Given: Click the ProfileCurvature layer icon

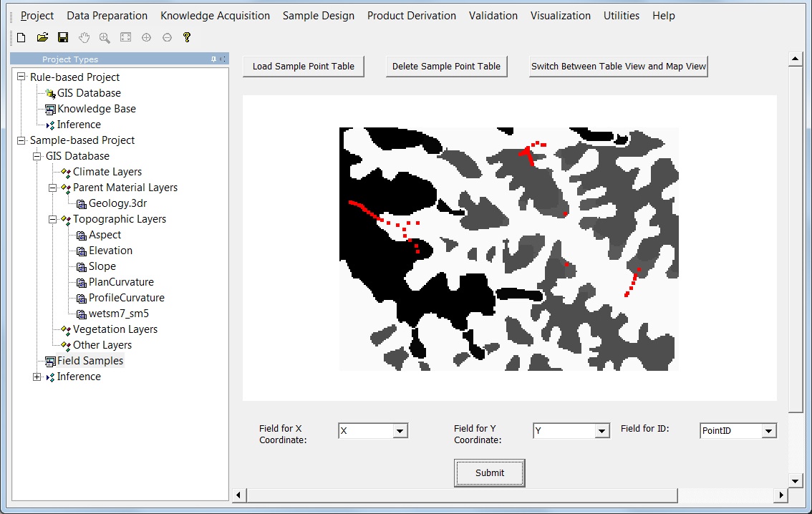Looking at the screenshot, I should click(82, 299).
